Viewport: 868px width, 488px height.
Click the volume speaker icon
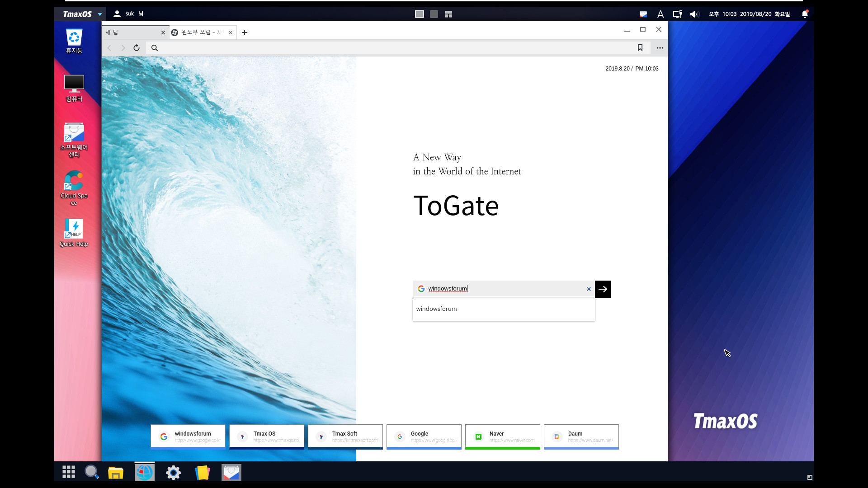pyautogui.click(x=694, y=14)
